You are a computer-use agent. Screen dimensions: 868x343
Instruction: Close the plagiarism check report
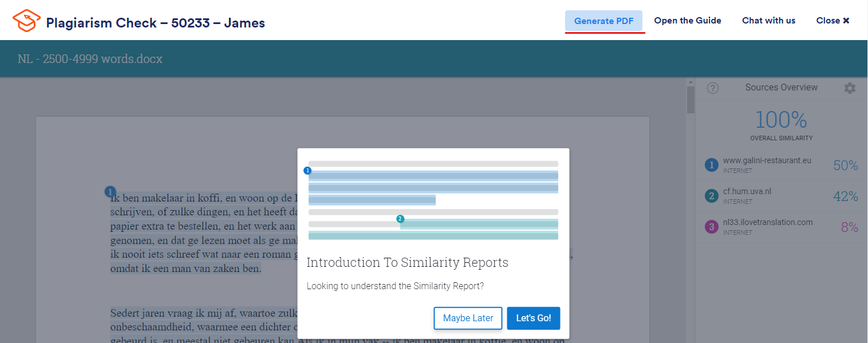click(x=833, y=21)
